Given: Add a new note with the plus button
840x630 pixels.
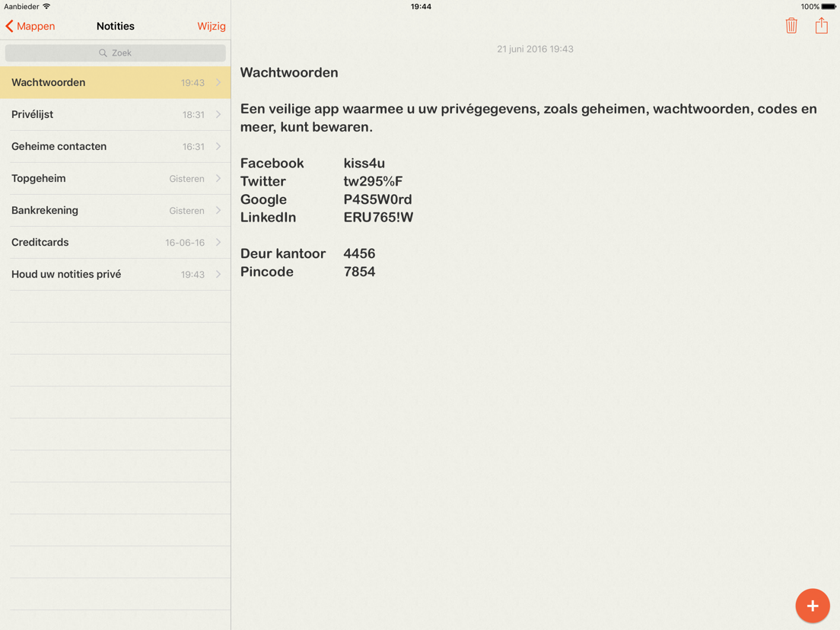Looking at the screenshot, I should (x=812, y=606).
